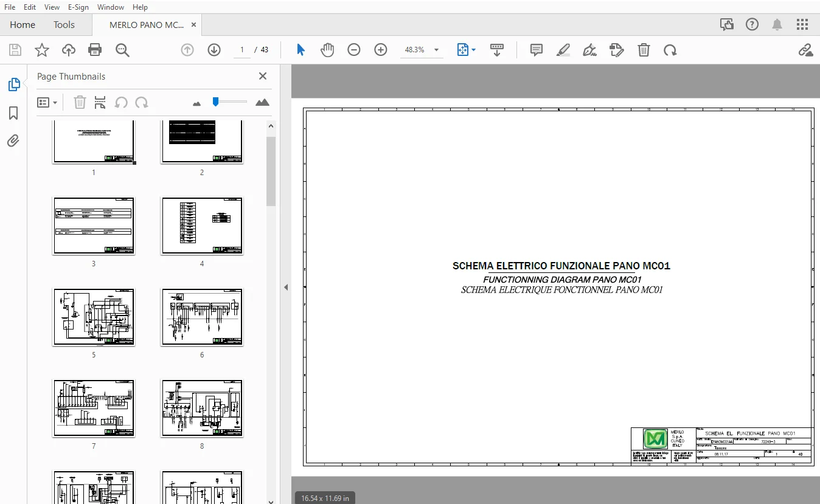
Task: Open the View menu
Action: point(52,7)
